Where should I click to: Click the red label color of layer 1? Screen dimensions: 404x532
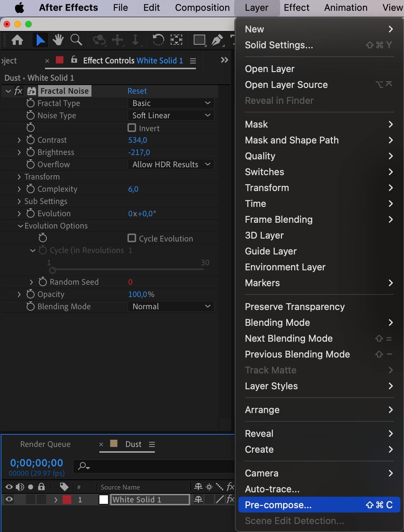(67, 500)
